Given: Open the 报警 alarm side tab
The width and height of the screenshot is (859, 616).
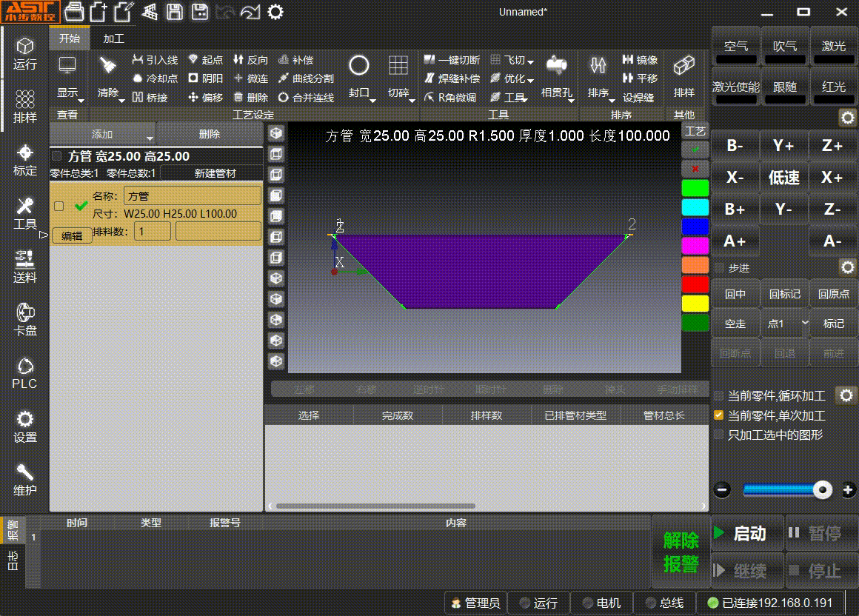Looking at the screenshot, I should 13,530.
